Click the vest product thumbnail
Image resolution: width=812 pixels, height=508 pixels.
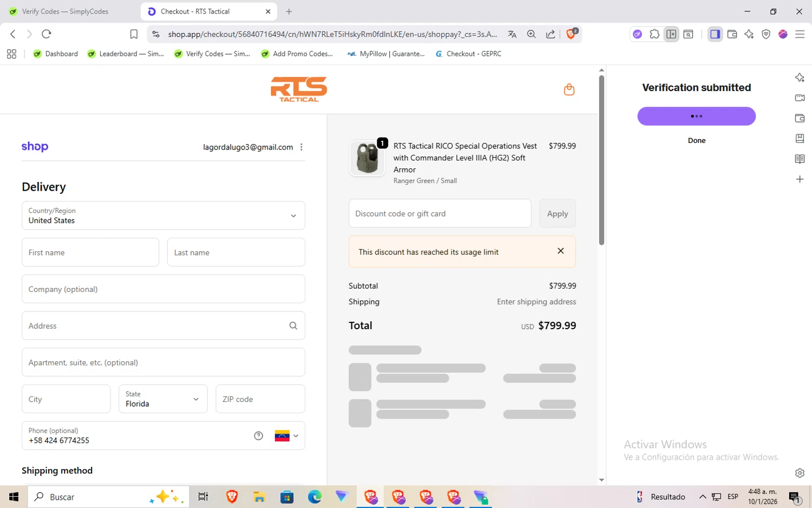368,158
